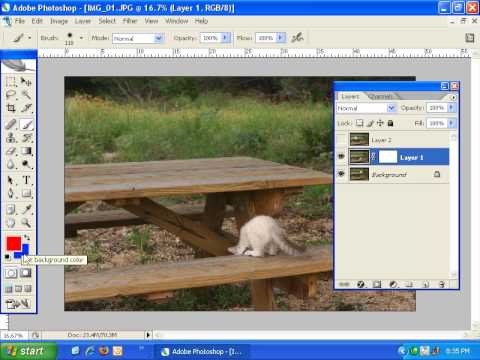Toggle Lock transparent pixels
This screenshot has width=480, height=360.
click(x=359, y=123)
